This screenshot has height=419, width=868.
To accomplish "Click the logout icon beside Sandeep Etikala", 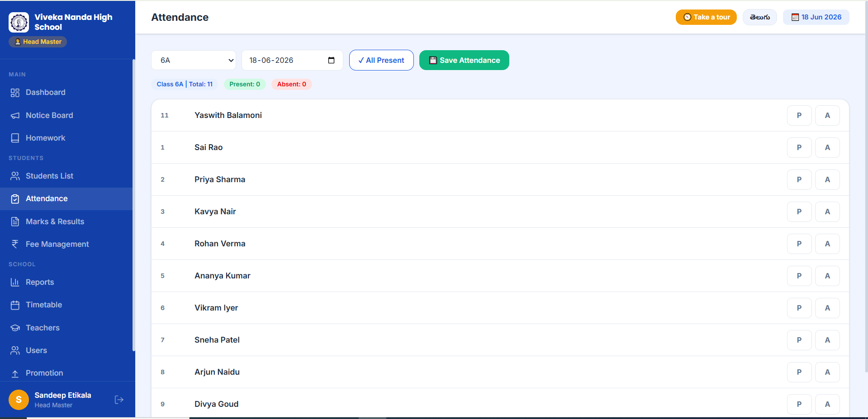I will point(119,400).
